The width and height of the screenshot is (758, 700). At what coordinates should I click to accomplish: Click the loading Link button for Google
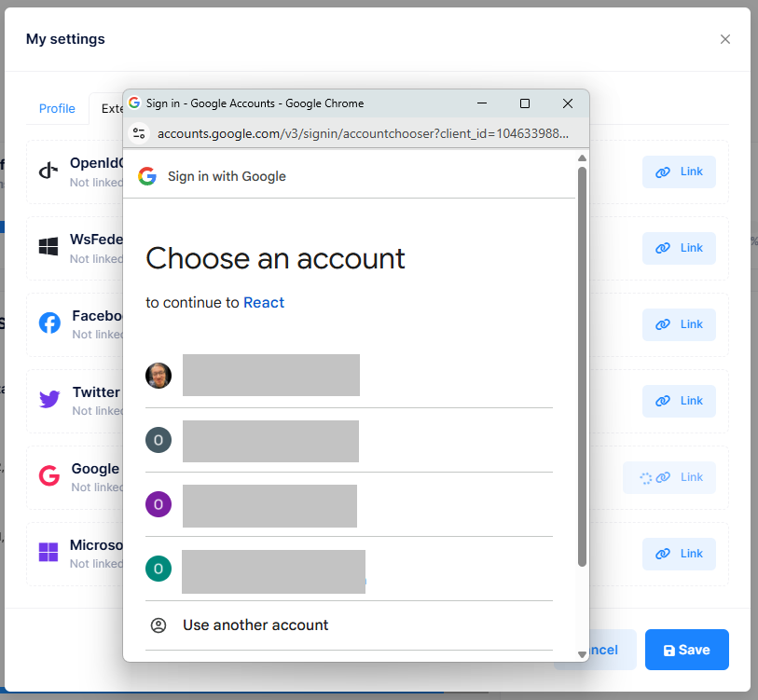pyautogui.click(x=669, y=477)
